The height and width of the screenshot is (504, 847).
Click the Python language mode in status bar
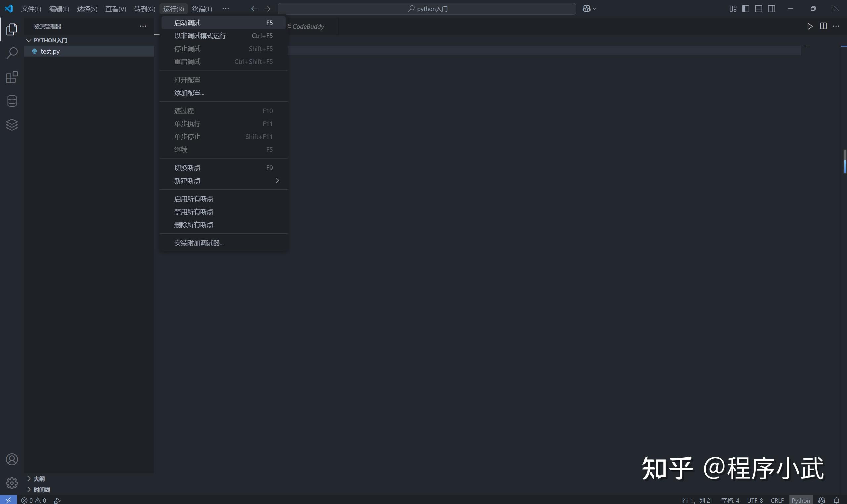point(800,500)
